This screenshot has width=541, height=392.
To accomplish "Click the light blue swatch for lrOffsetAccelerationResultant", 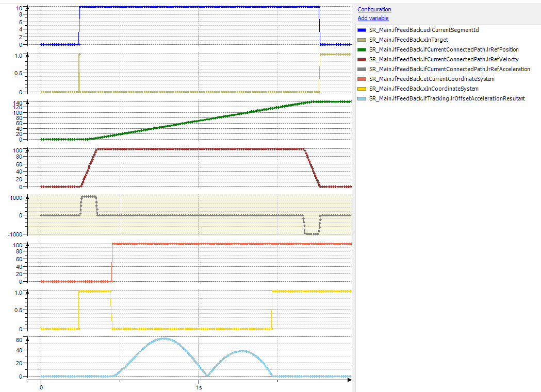I will coord(362,98).
